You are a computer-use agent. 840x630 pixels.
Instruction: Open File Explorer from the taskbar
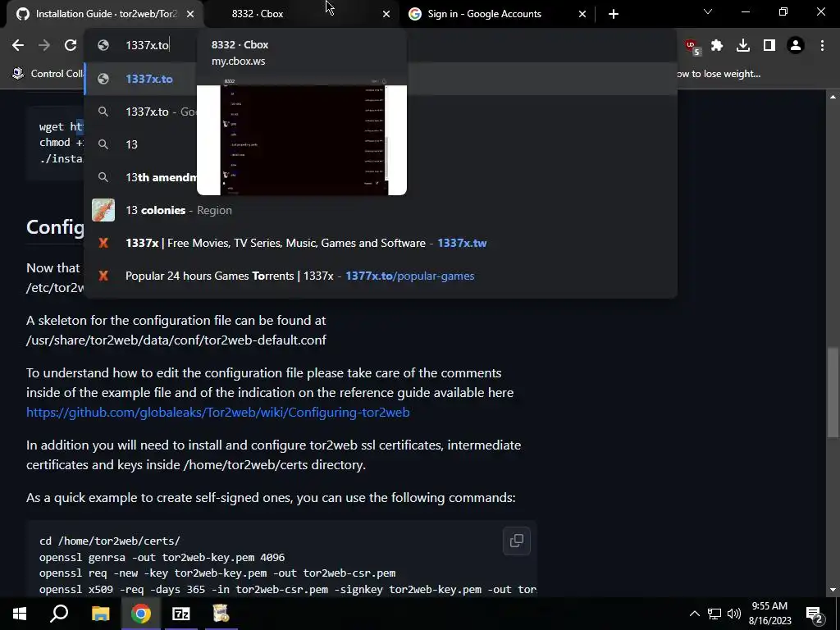pos(100,614)
